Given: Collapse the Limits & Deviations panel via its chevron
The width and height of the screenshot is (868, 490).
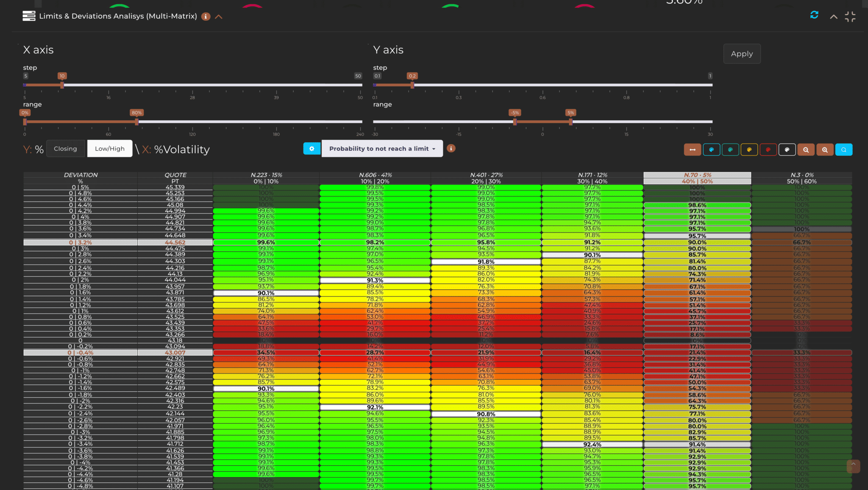Looking at the screenshot, I should coord(219,17).
